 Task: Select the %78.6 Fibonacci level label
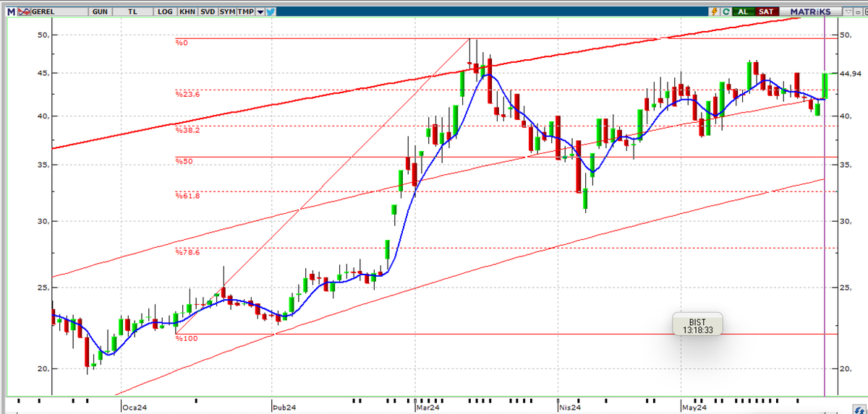coord(187,252)
